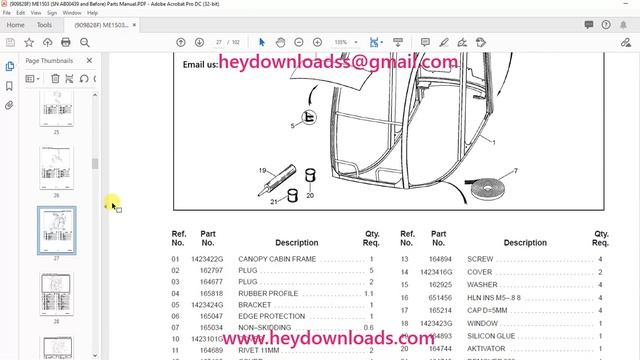Screen dimensions: 640x360
Task: Open the Bookmarks sidebar panel
Action: coord(9,86)
